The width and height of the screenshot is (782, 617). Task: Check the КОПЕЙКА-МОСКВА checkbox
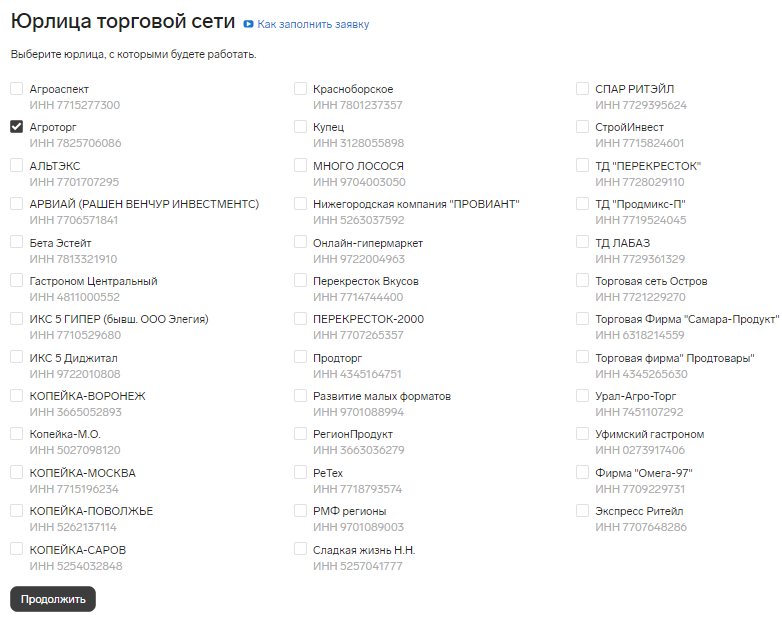tap(16, 472)
